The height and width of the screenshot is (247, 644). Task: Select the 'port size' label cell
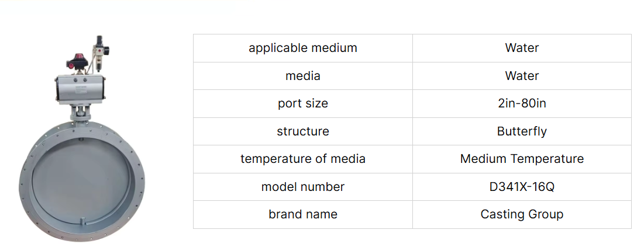point(303,103)
